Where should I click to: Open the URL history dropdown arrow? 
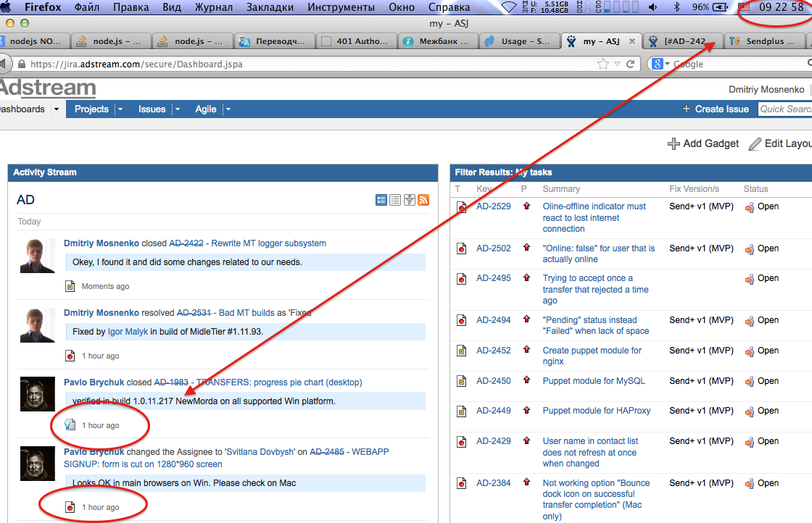(617, 64)
